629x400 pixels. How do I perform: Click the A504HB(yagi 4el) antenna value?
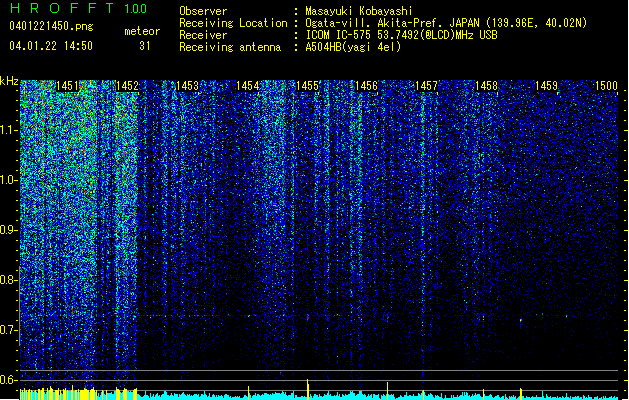click(x=353, y=47)
